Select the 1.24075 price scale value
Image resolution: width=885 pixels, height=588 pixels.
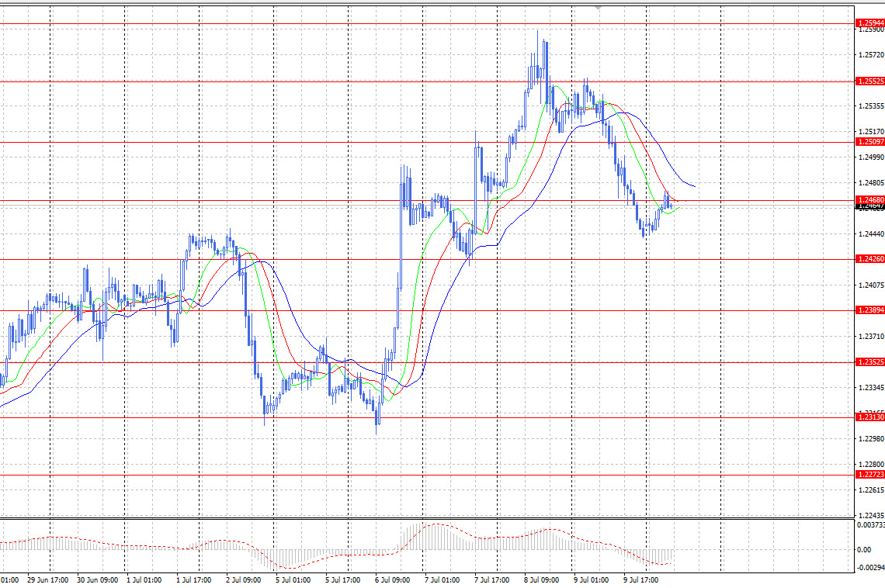coord(871,285)
